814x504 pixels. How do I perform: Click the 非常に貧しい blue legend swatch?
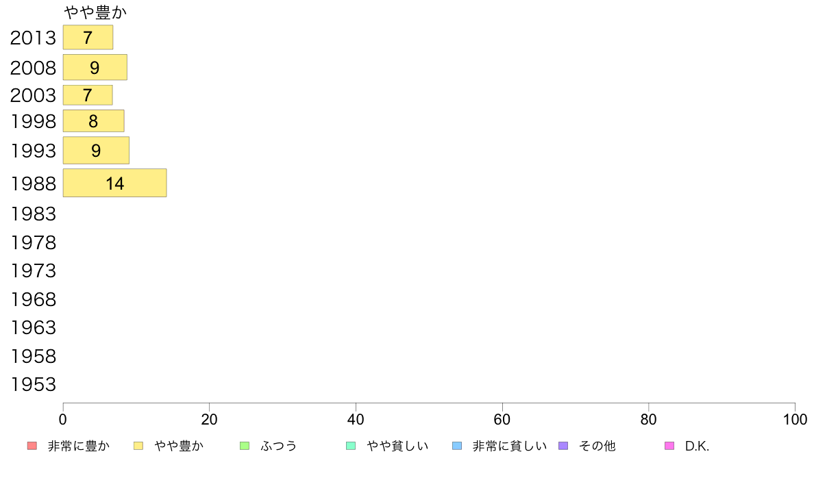pyautogui.click(x=457, y=446)
